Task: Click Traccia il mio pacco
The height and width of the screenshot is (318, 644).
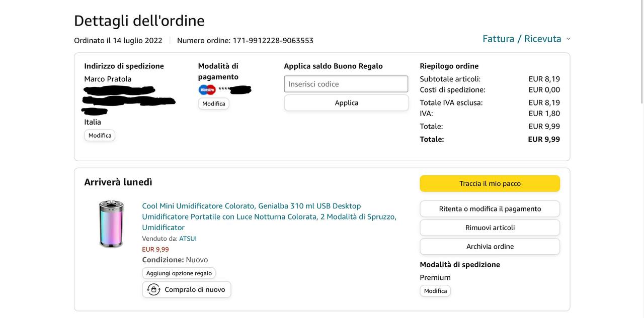Action: pos(490,183)
